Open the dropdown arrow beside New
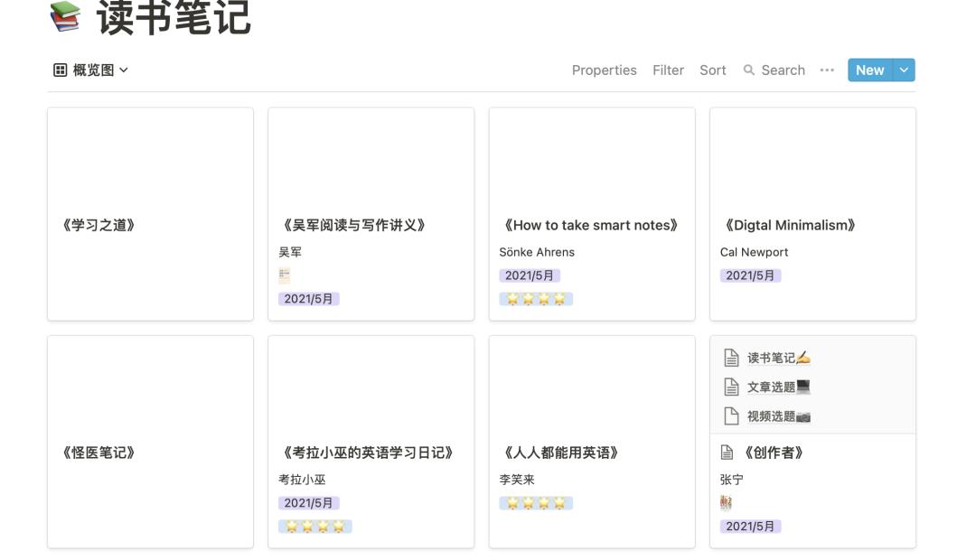This screenshot has height=560, width=976. click(904, 70)
